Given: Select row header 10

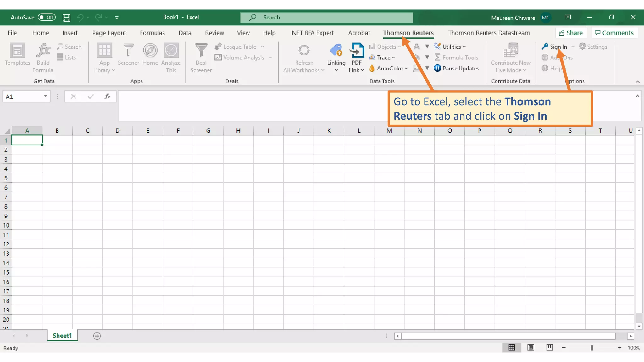Looking at the screenshot, I should pos(6,225).
